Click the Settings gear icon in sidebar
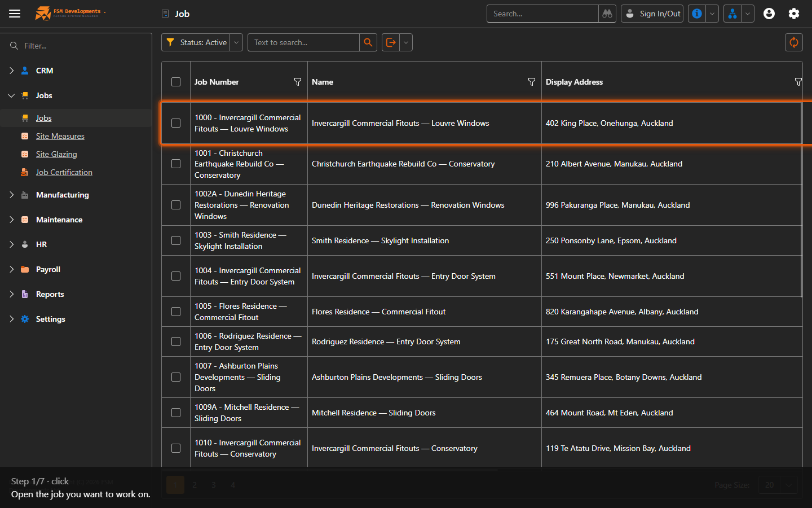Viewport: 812px width, 508px height. (x=25, y=319)
